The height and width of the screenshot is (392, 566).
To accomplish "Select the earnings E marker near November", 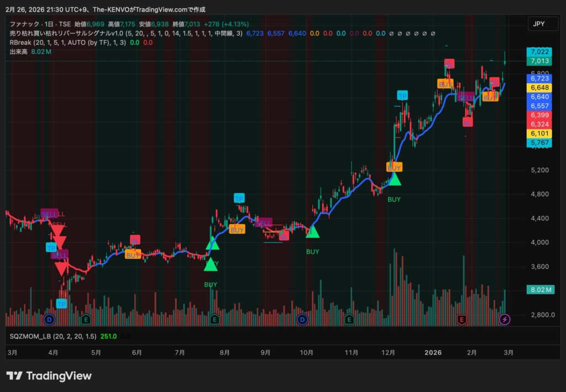I will coord(349,319).
